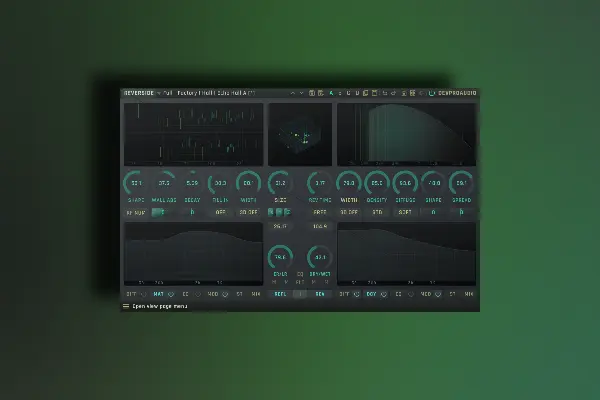Select the previous preset up arrow
This screenshot has height=400, width=600.
click(292, 93)
